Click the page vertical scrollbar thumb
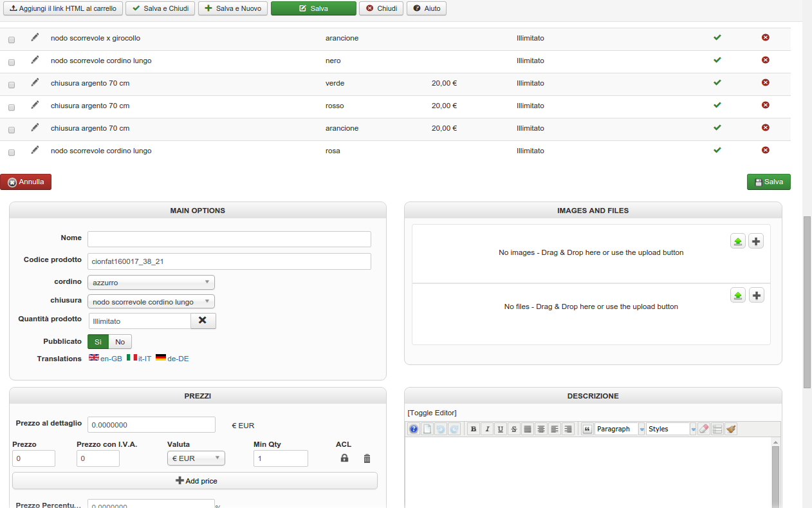The width and height of the screenshot is (812, 508). click(807, 302)
